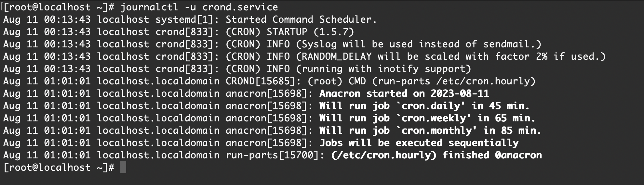Click the 'finished 0anacron' message
The height and width of the screenshot is (185, 644).
pos(492,155)
